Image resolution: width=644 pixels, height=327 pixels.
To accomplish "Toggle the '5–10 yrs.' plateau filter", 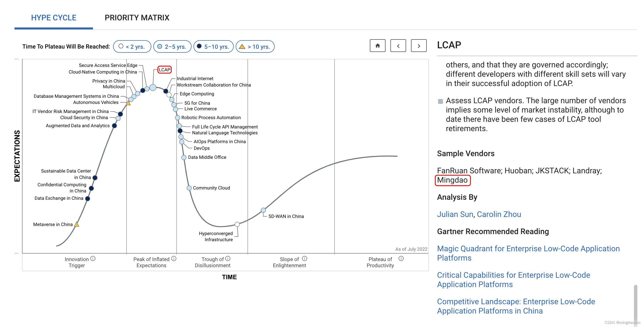I will [x=214, y=47].
